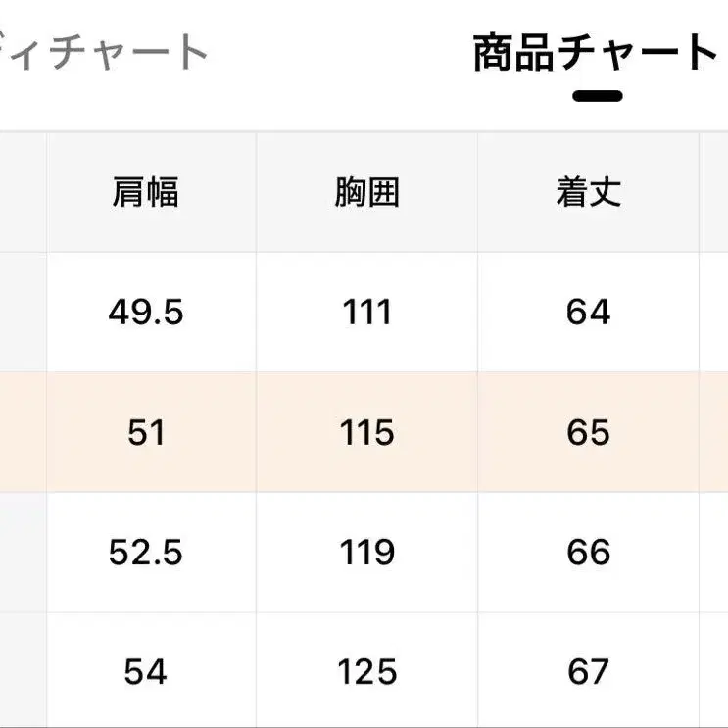Select the highlighted 51 shoulder width cell

[146, 432]
